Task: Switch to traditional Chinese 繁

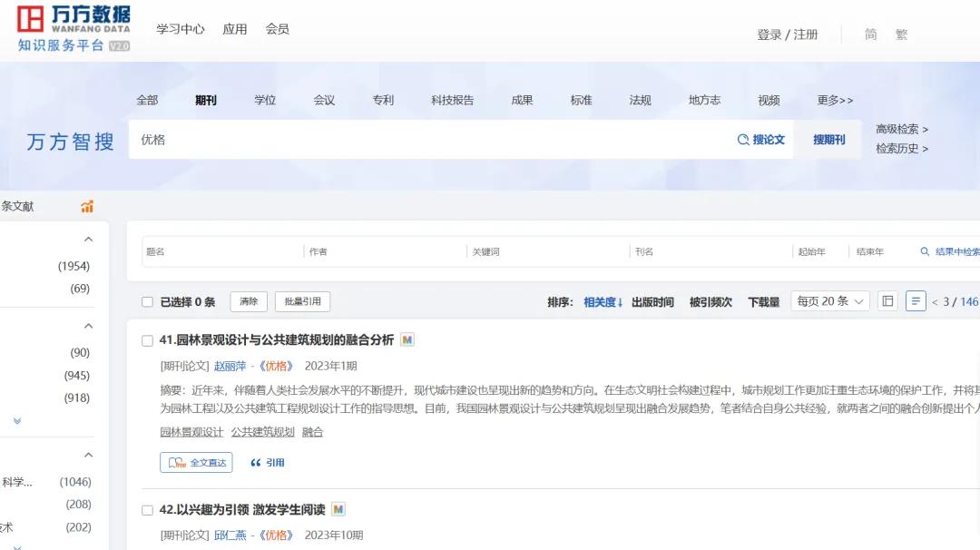Action: click(901, 34)
